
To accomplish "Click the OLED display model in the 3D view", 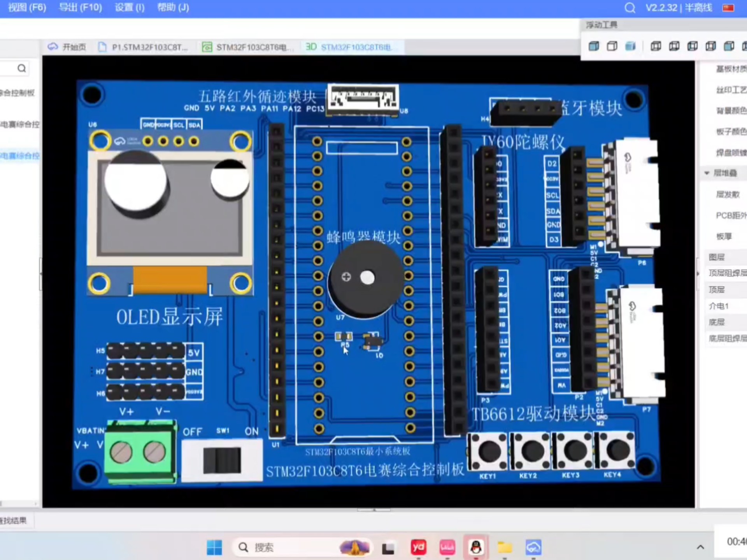I will (x=170, y=212).
